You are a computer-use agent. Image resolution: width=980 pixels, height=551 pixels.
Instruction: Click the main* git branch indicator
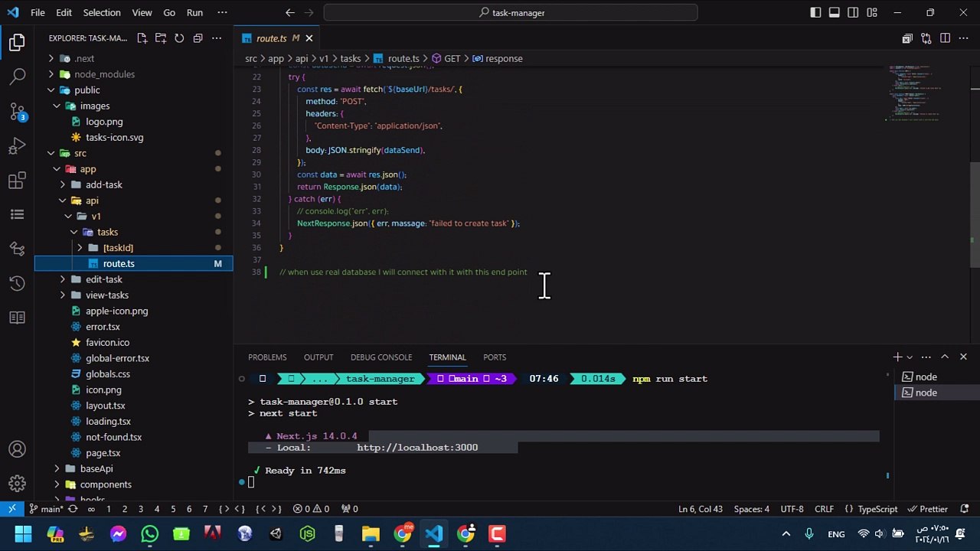[46, 509]
